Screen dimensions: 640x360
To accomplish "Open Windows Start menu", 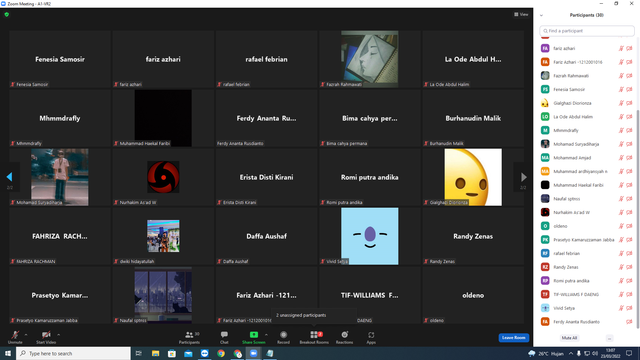I will tap(8, 353).
